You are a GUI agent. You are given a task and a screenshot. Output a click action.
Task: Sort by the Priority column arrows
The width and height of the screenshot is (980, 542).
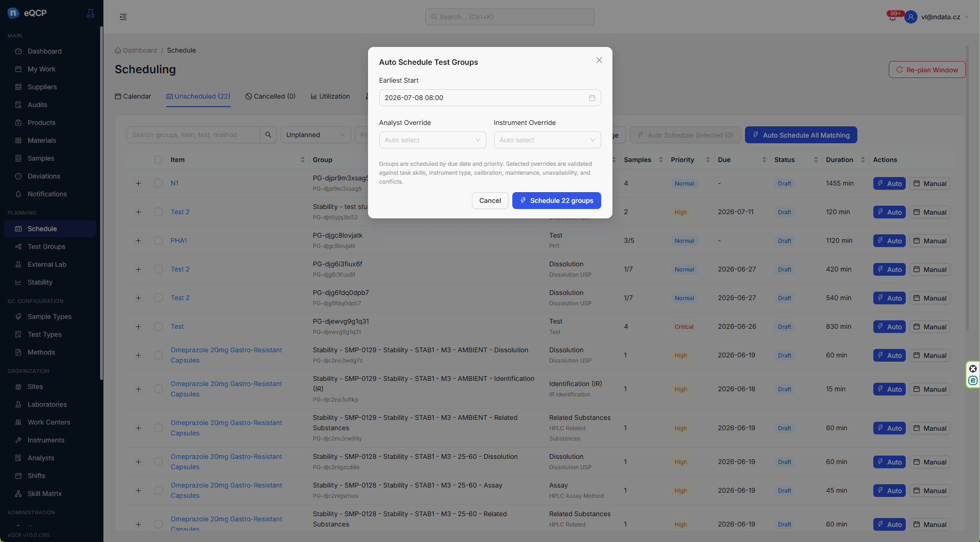coord(707,160)
